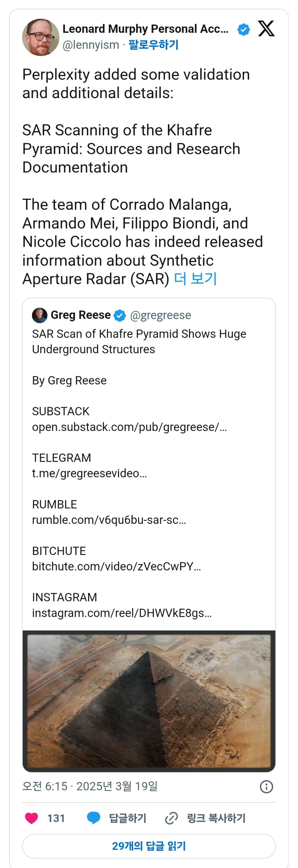
Task: Read the 29 replies button
Action: coord(149,846)
